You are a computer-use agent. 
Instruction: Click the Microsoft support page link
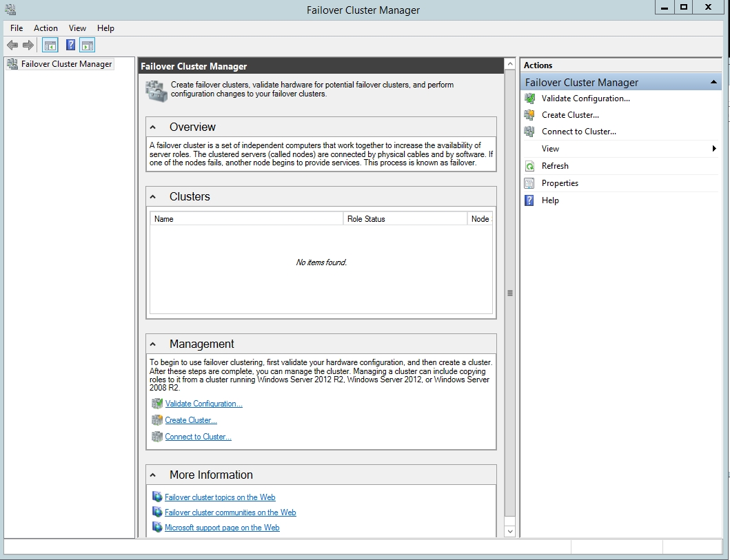click(x=221, y=527)
